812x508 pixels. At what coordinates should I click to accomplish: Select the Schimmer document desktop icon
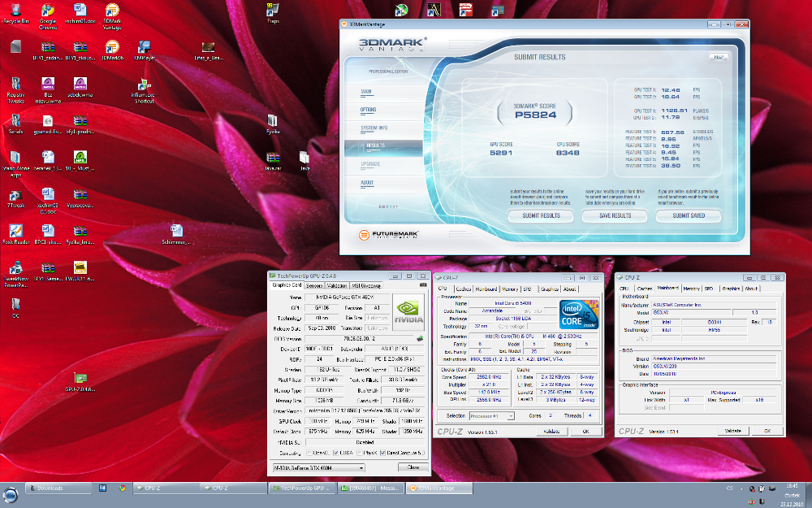(x=176, y=234)
